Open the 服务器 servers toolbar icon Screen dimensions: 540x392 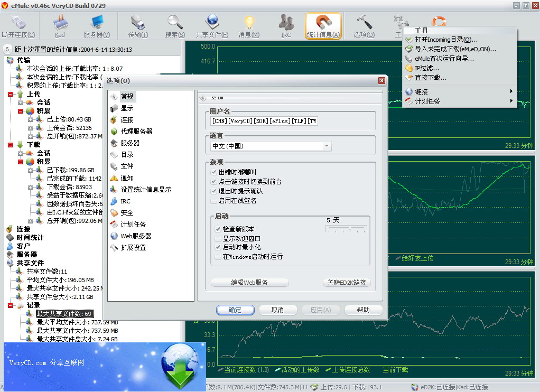97,26
